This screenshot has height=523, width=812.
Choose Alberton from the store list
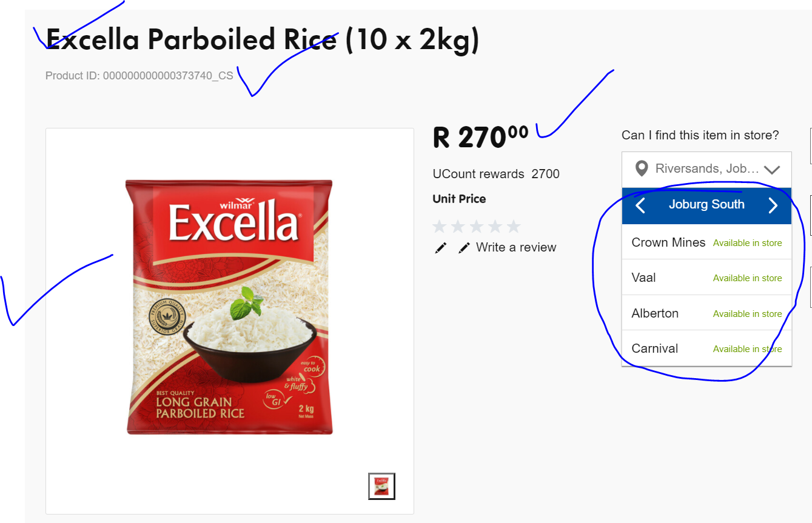point(706,313)
